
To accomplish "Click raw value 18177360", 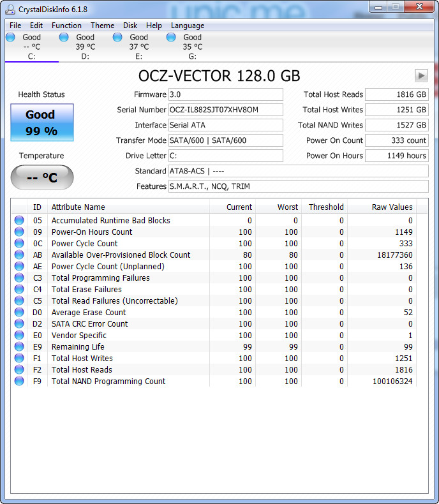I will tap(394, 255).
